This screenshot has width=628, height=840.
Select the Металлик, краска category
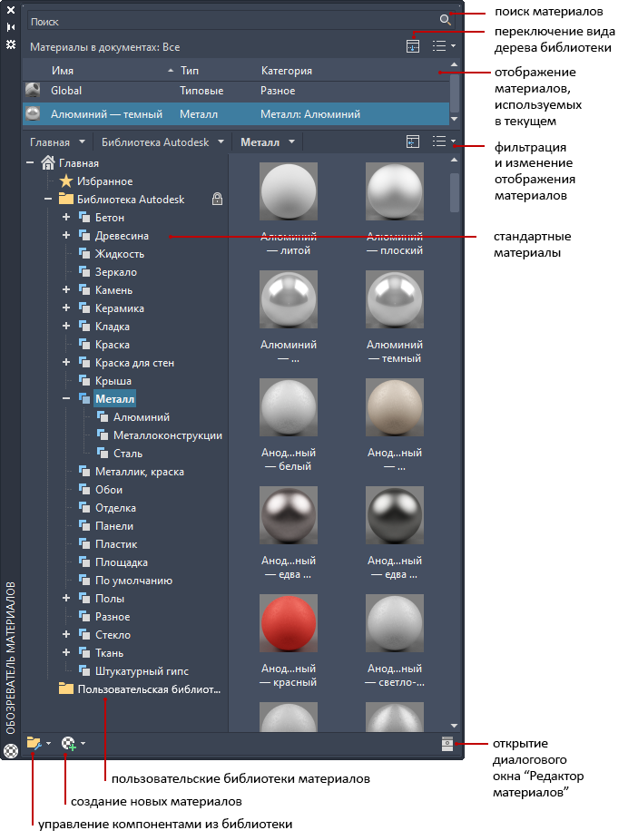click(x=132, y=472)
